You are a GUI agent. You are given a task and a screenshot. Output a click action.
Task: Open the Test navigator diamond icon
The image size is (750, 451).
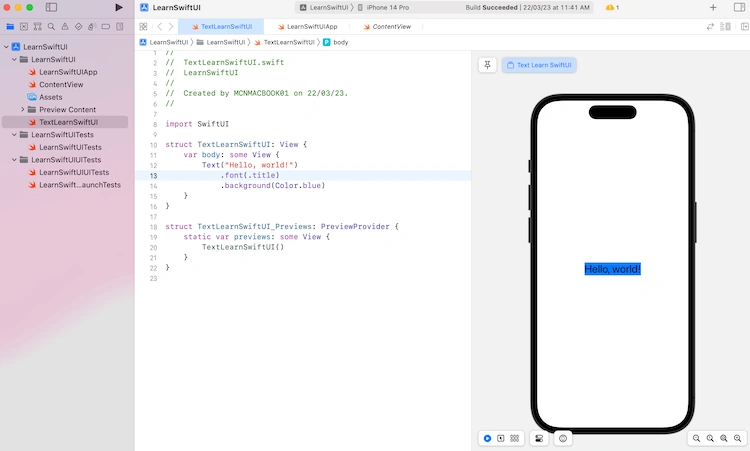tap(78, 27)
